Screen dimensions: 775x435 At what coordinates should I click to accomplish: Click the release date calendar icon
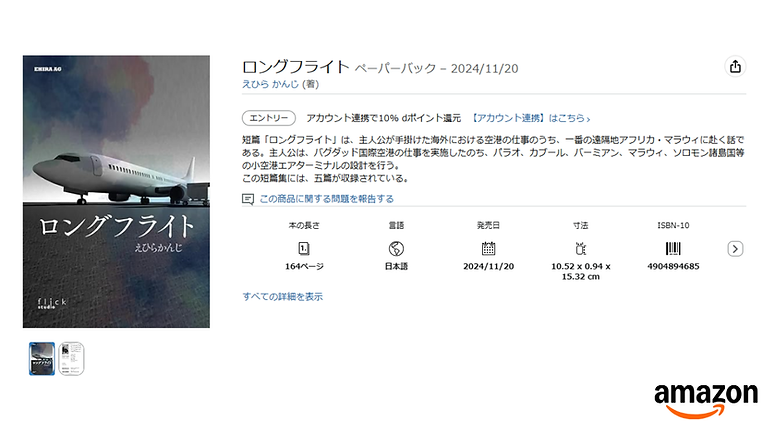tap(488, 248)
